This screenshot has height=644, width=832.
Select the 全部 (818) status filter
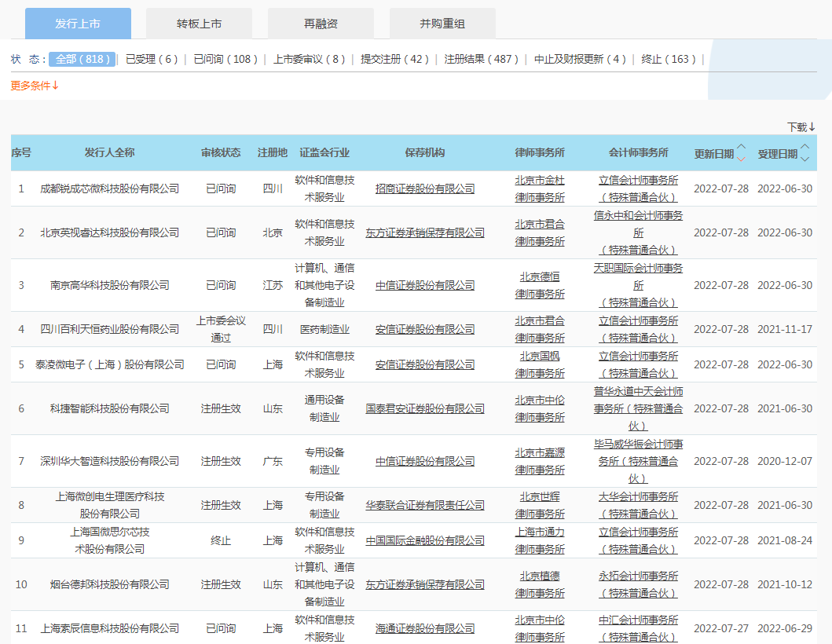tap(82, 59)
